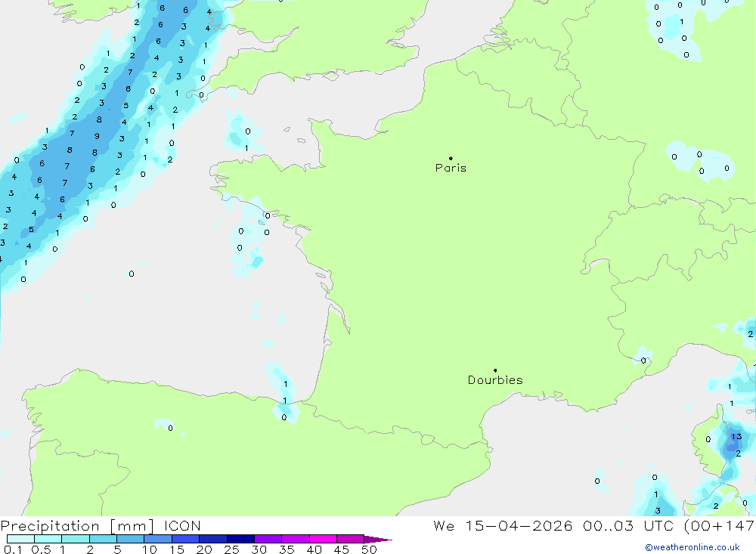
Task: Select the Dourbies location dot marker
Action: click(495, 370)
